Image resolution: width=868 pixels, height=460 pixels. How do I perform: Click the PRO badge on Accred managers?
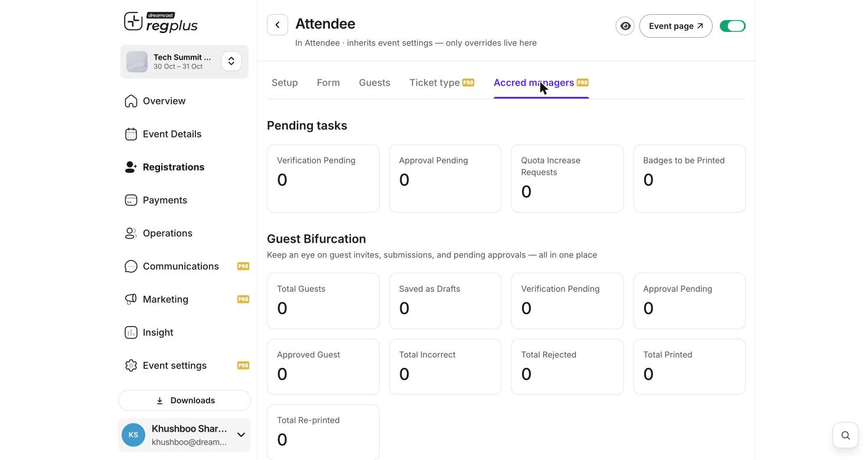(x=582, y=83)
